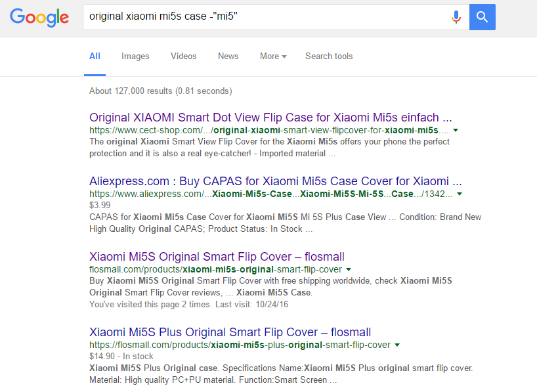Open the Aliexpress CAPAS case result
Viewport: 537px width, 392px height.
coord(276,181)
